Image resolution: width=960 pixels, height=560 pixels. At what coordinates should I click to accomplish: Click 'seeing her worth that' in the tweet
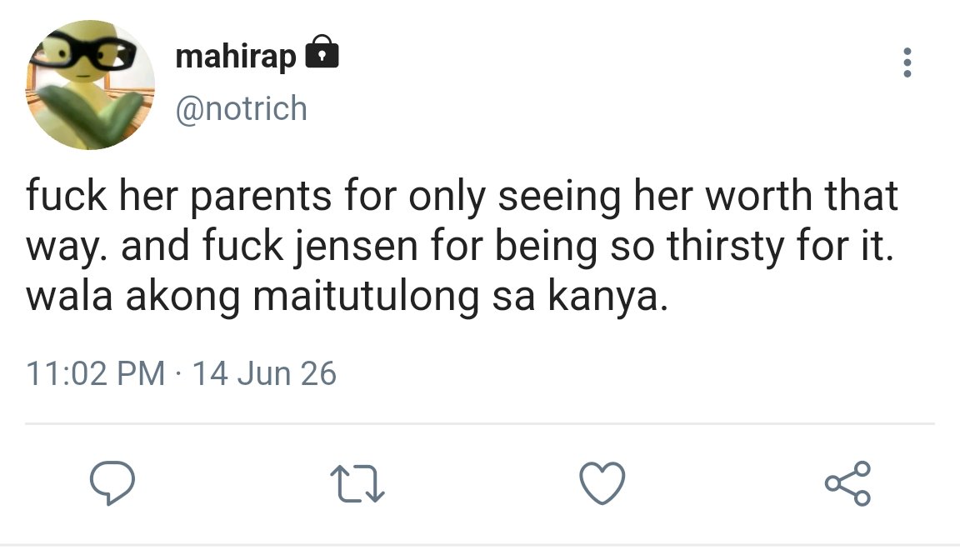[697, 196]
